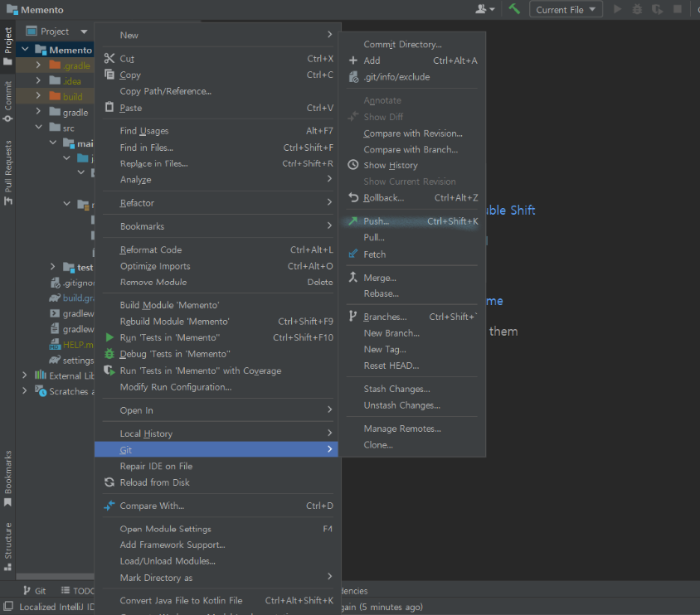The width and height of the screenshot is (700, 615).
Task: Open the New submenu
Action: 218,35
